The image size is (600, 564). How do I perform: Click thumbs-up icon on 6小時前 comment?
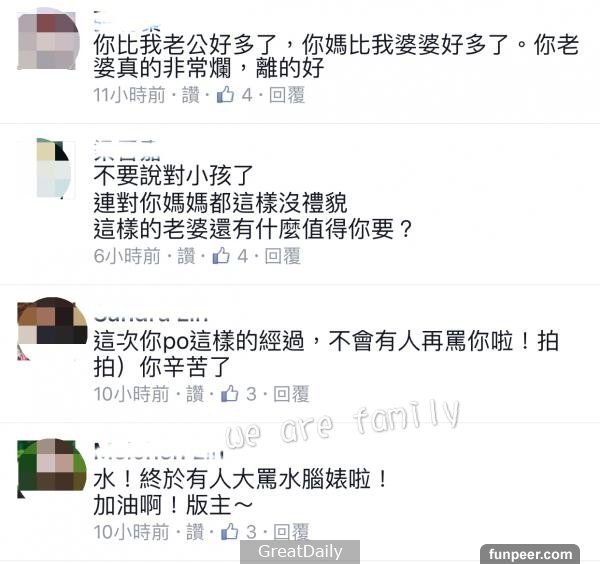tap(221, 255)
